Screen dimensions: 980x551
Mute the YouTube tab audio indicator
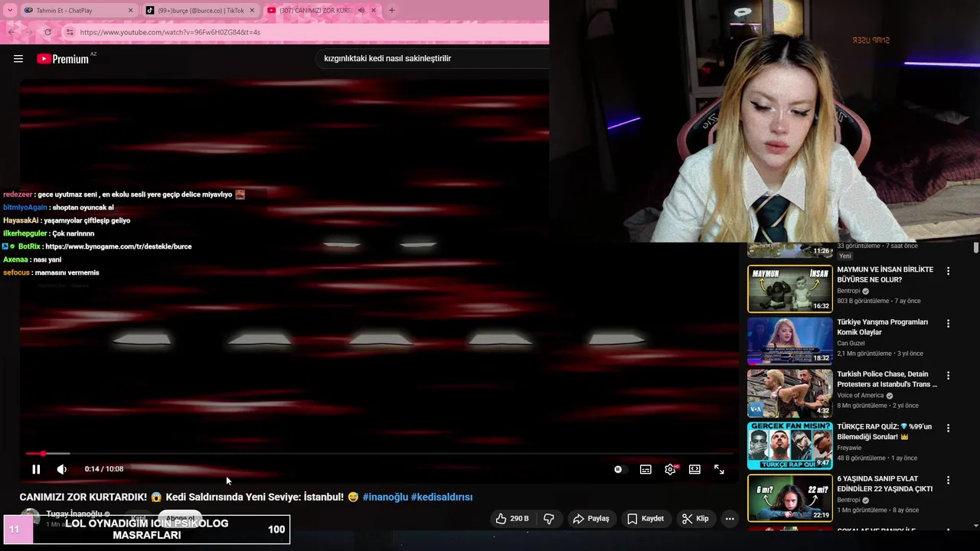coord(361,11)
